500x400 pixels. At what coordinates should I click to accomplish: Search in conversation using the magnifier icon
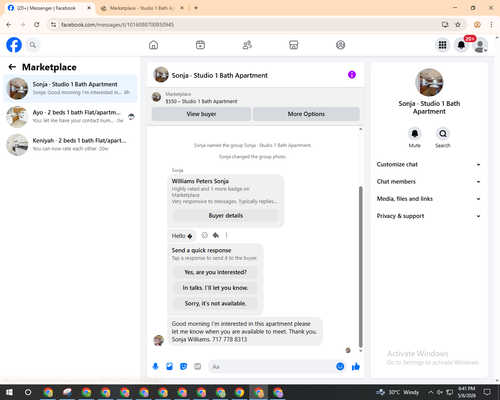coord(443,134)
